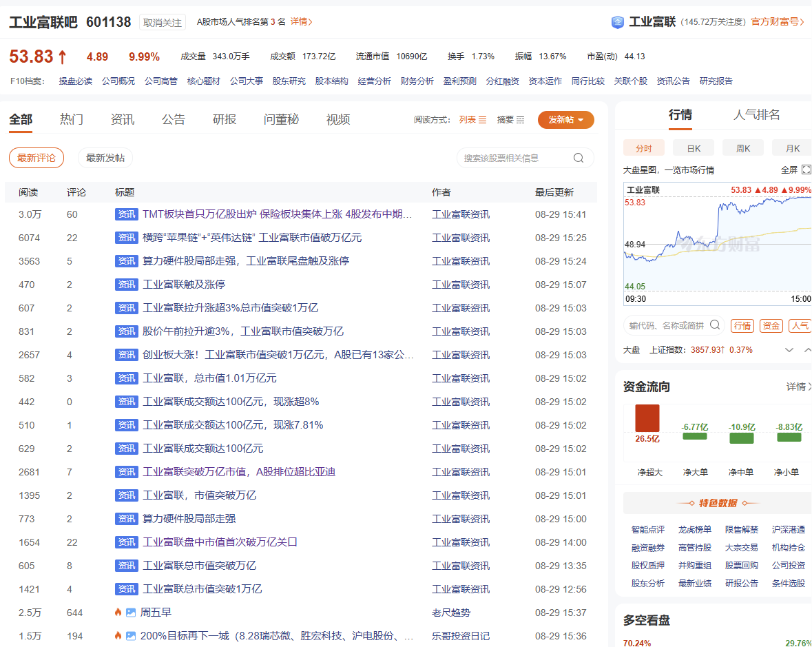Open the 资讯 tab
This screenshot has height=647, width=812.
(x=122, y=120)
